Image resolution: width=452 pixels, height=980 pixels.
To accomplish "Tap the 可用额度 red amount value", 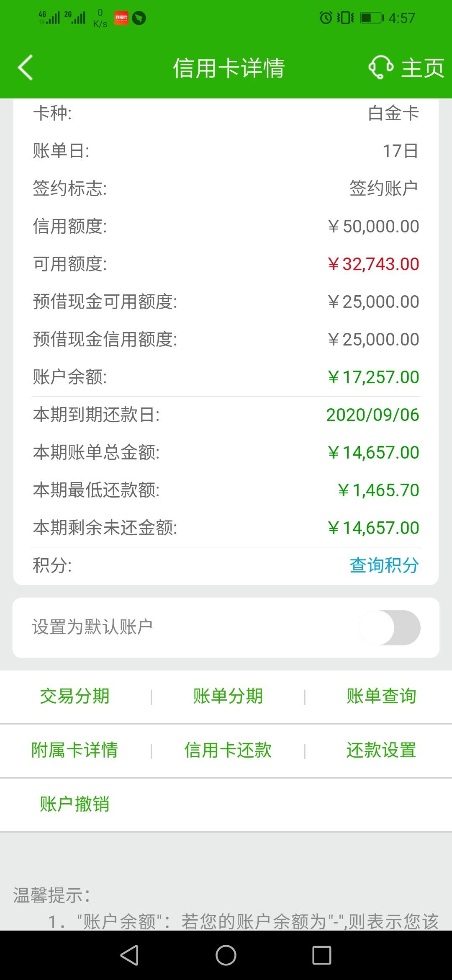I will coord(373,264).
